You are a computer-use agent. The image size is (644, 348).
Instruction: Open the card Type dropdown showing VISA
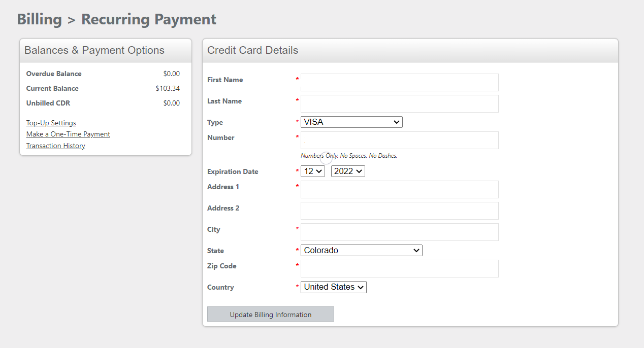pos(351,122)
